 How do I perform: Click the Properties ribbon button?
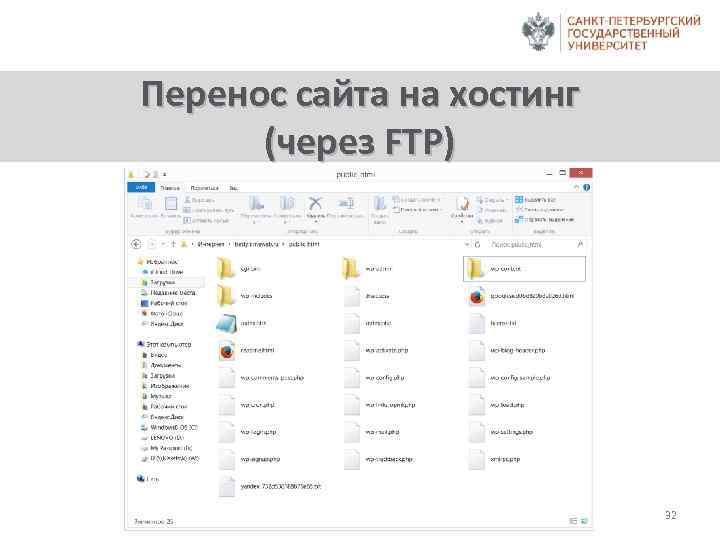pos(462,209)
